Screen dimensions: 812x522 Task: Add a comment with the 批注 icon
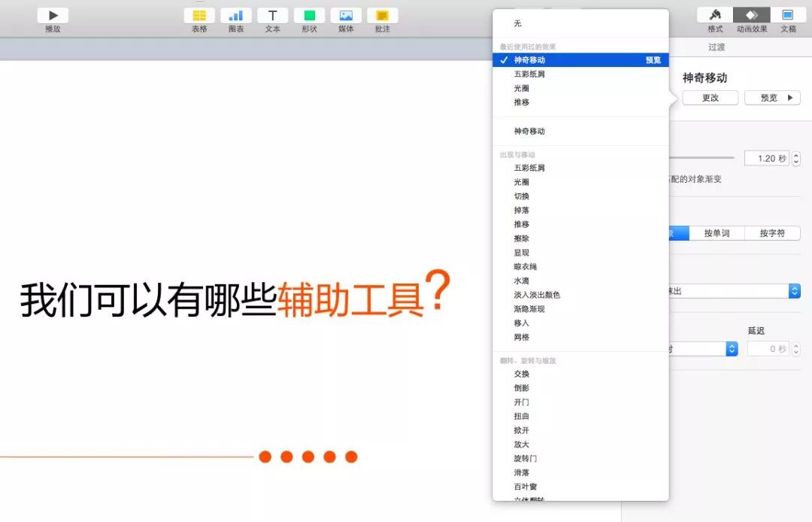pyautogui.click(x=383, y=15)
